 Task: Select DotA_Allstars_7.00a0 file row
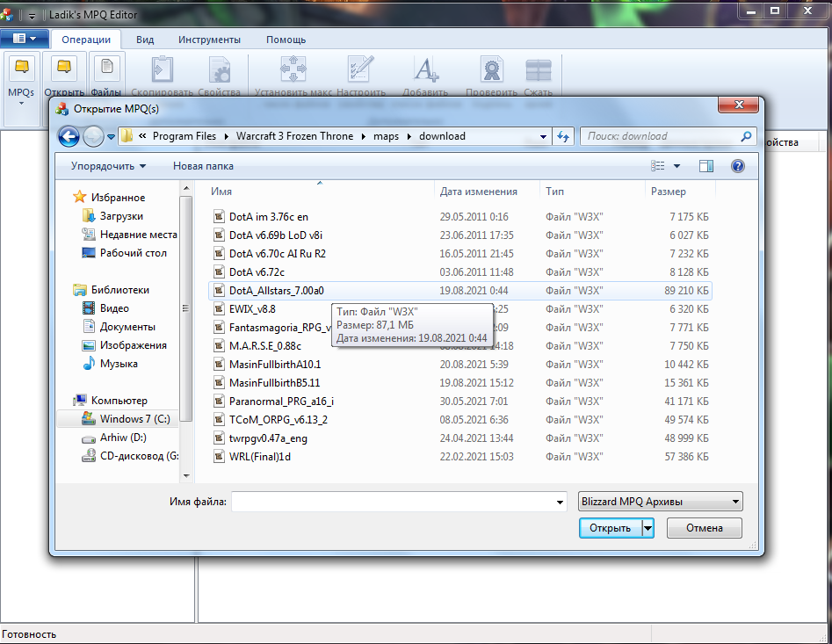pyautogui.click(x=459, y=290)
